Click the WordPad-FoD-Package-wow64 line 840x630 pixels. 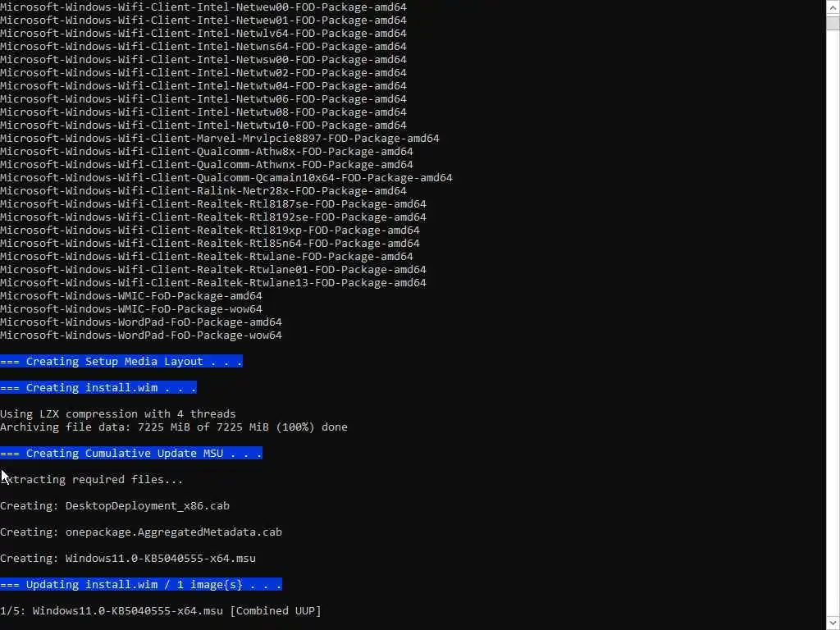141,336
